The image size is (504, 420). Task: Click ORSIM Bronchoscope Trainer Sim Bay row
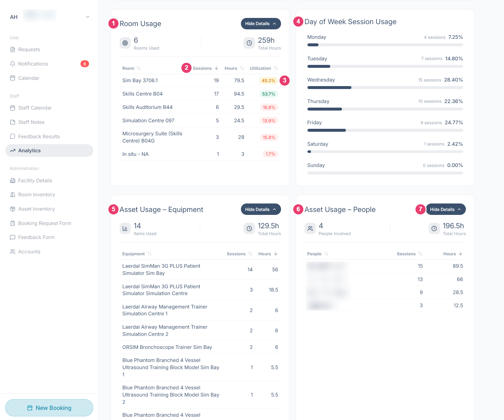point(200,347)
